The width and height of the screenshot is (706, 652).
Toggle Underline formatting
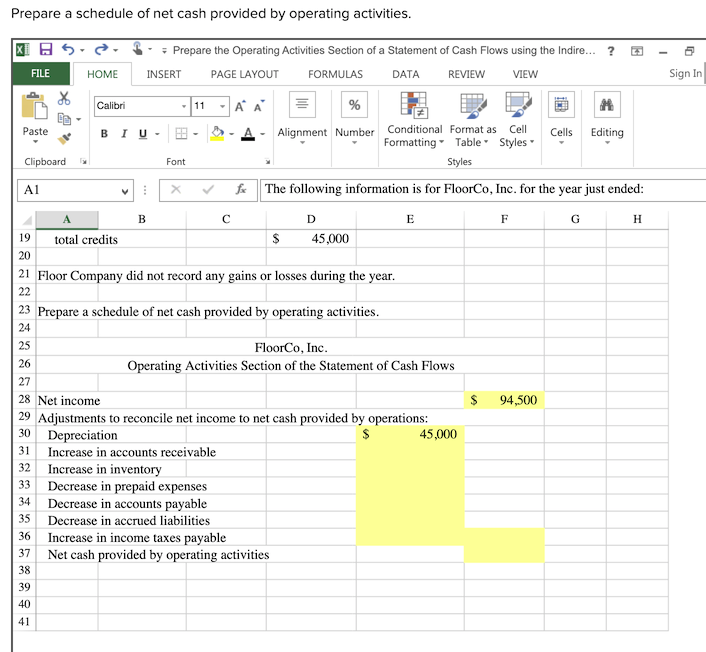click(x=143, y=134)
